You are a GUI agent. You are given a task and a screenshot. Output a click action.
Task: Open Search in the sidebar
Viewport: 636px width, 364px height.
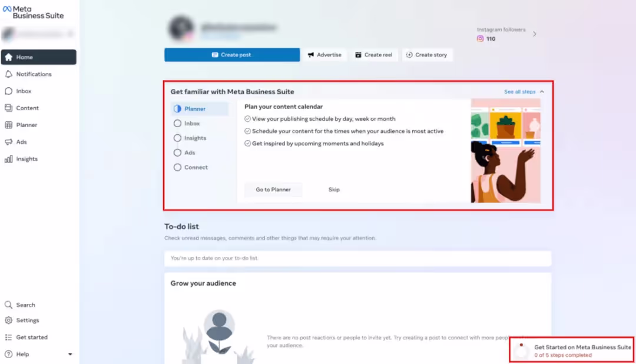click(x=38, y=305)
